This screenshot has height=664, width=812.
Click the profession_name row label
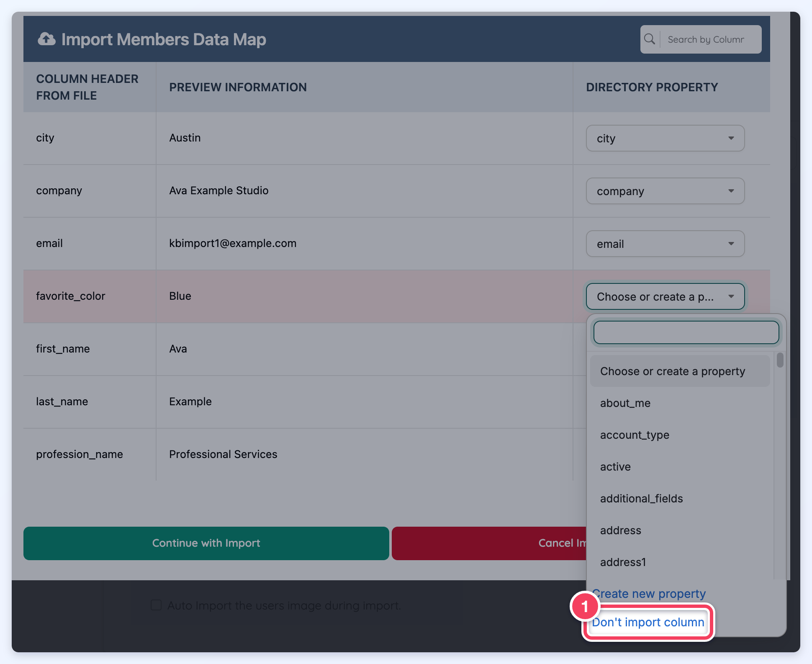[80, 454]
